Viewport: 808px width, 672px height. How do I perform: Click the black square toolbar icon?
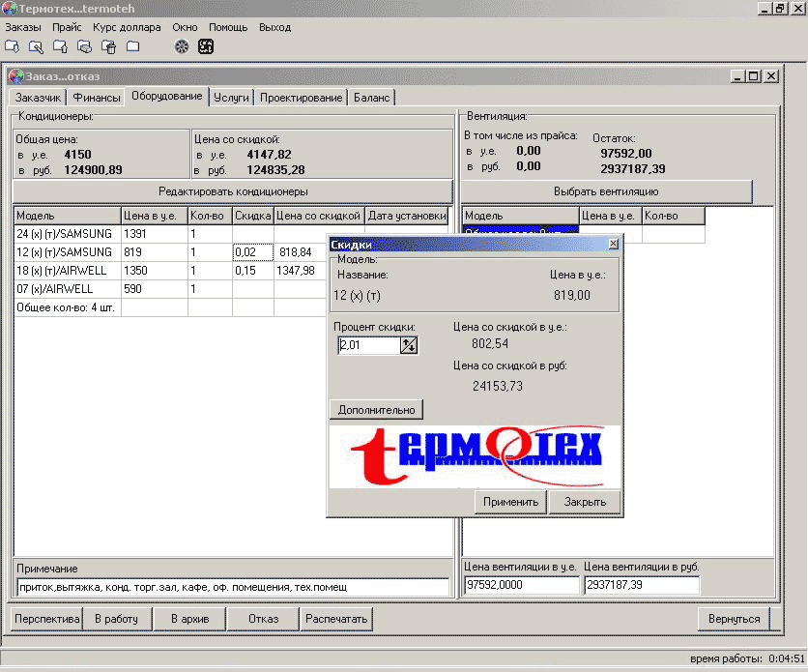(x=206, y=47)
